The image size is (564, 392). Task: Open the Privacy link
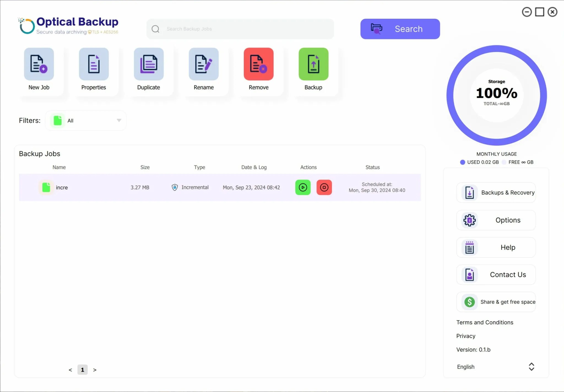click(x=466, y=336)
